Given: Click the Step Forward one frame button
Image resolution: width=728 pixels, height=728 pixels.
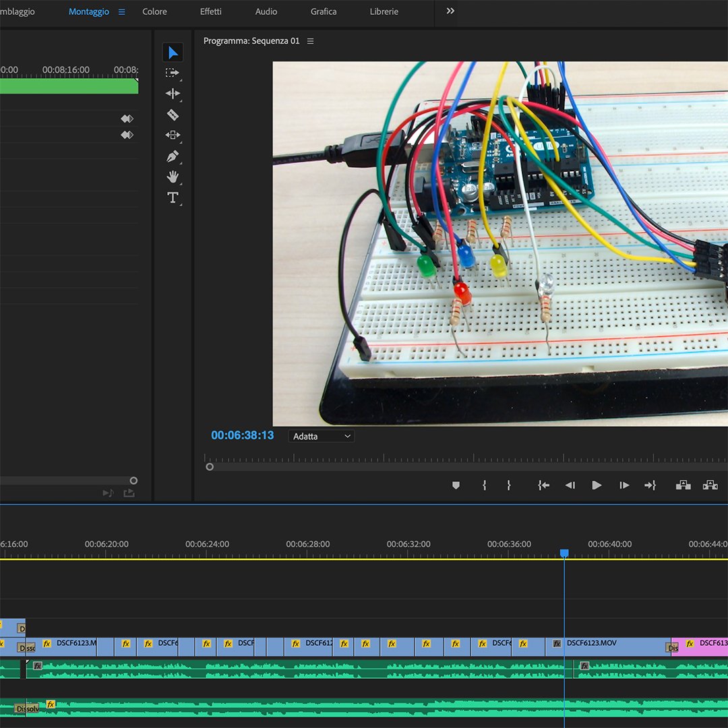Looking at the screenshot, I should [624, 485].
